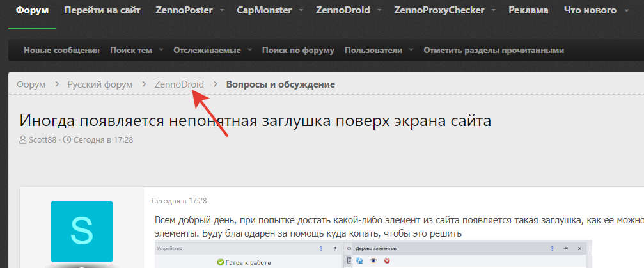Click the thread start time beside Scott88
Image resolution: width=644 pixels, height=268 pixels.
click(x=103, y=139)
